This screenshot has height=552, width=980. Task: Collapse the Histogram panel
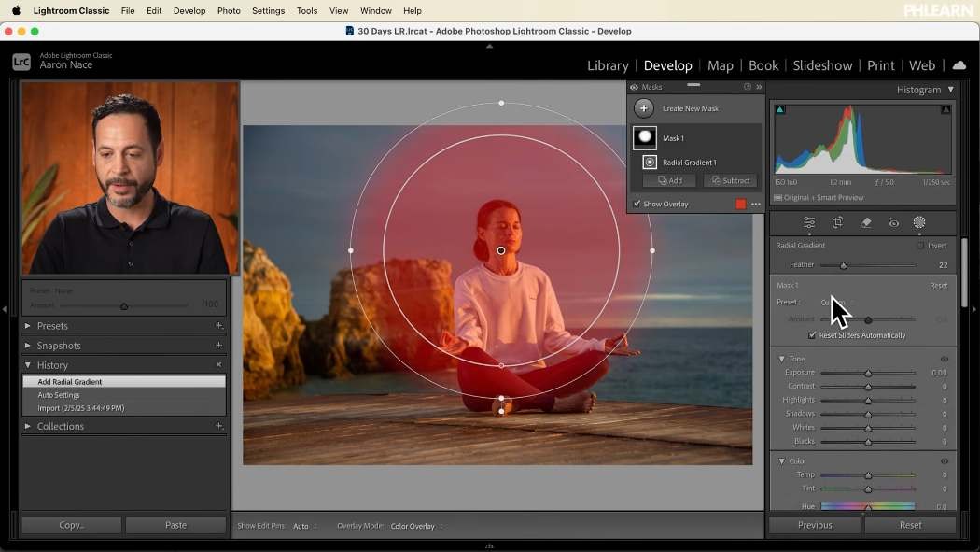tap(951, 90)
